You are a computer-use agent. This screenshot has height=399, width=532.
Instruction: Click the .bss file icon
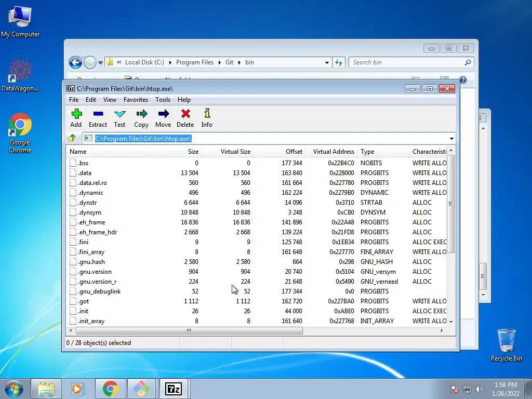pos(73,163)
